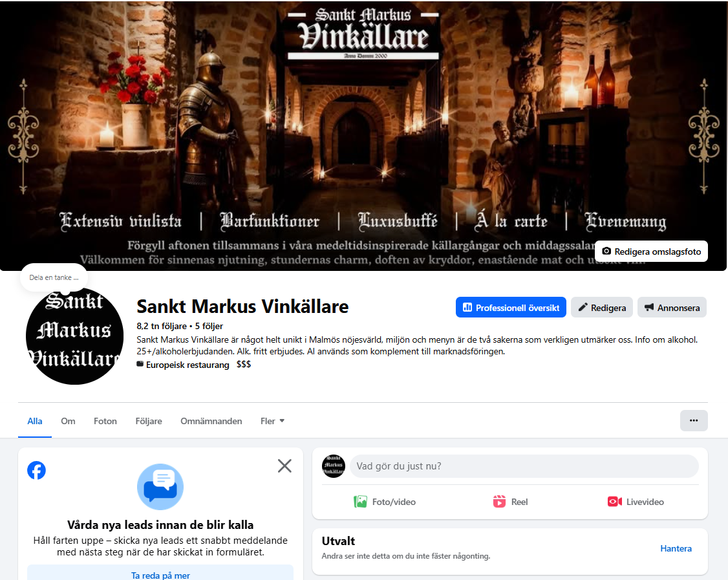Select the Omnämnanden tab

coord(211,421)
